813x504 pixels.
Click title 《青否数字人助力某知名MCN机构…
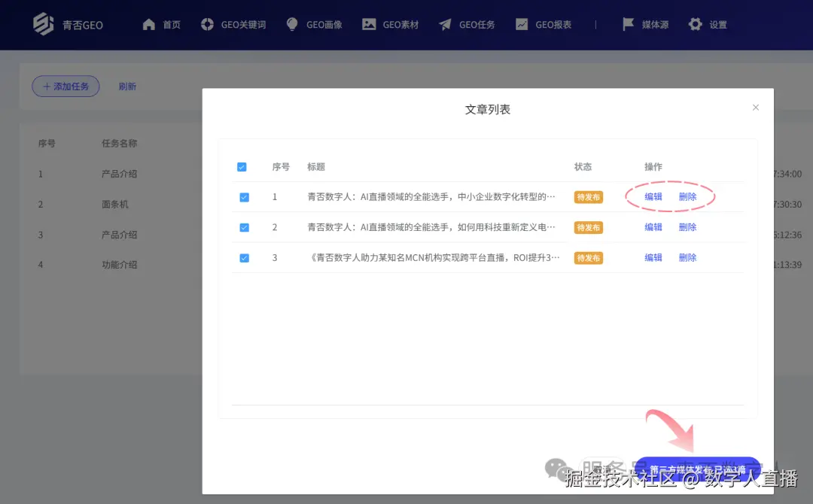[434, 257]
